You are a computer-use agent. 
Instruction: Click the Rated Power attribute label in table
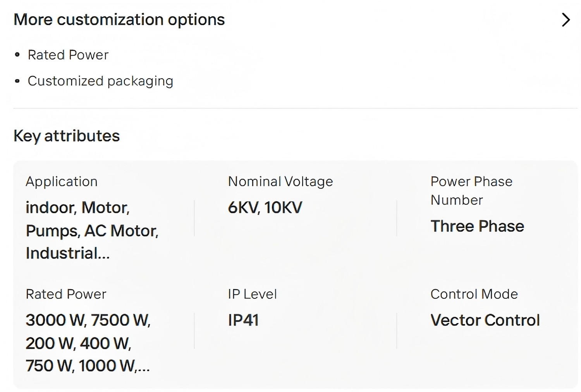pyautogui.click(x=66, y=294)
